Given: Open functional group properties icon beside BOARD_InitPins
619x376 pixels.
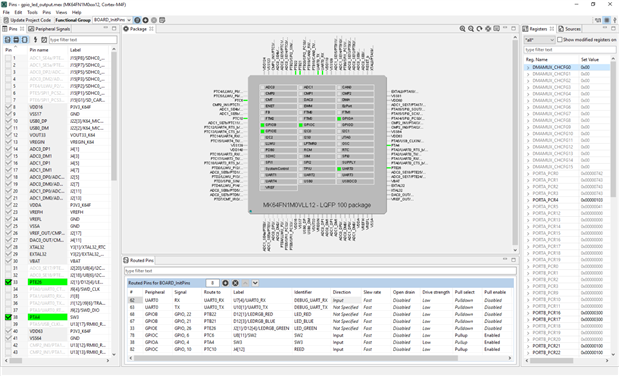Looking at the screenshot, I should tap(137, 20).
